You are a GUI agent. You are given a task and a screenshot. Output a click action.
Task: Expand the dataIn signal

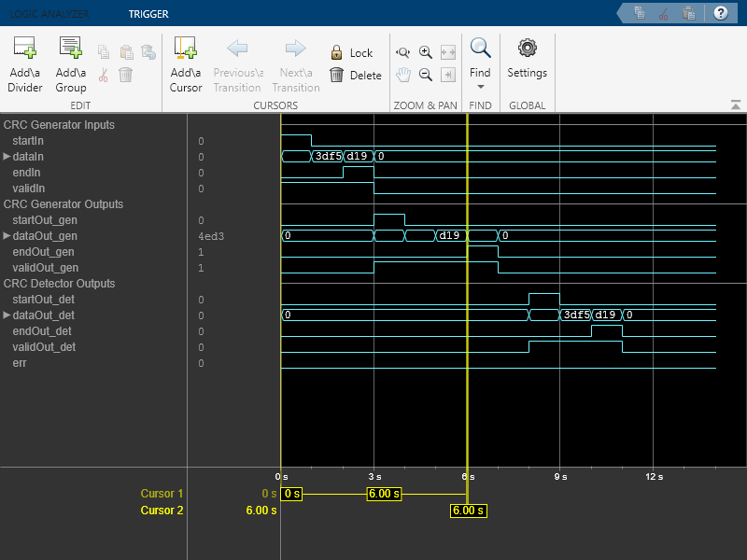[x=7, y=156]
